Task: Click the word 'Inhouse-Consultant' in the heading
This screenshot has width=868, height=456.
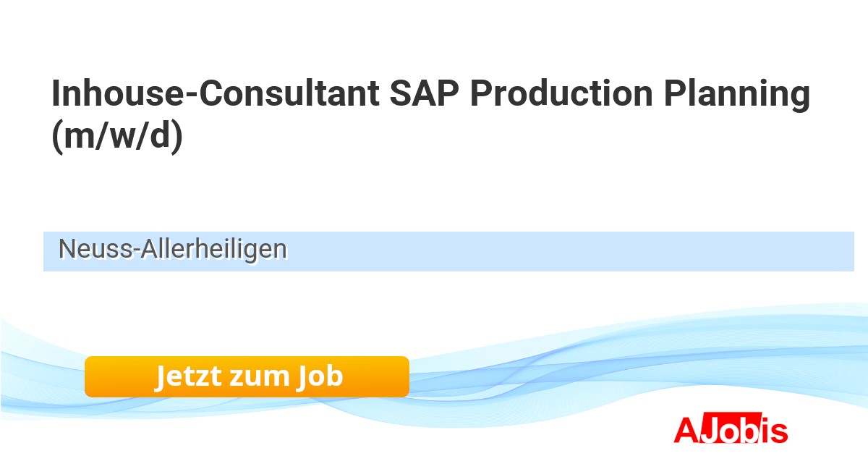Action: point(215,94)
